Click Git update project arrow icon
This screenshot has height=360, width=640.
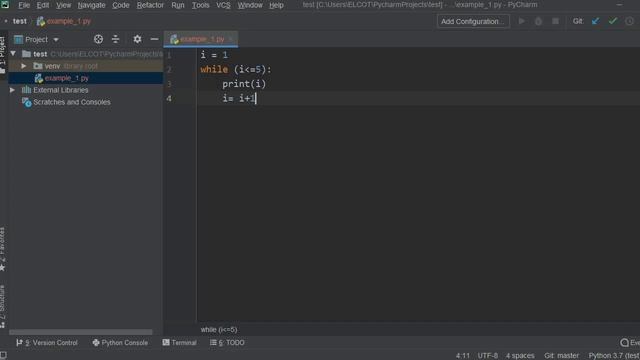tap(596, 21)
